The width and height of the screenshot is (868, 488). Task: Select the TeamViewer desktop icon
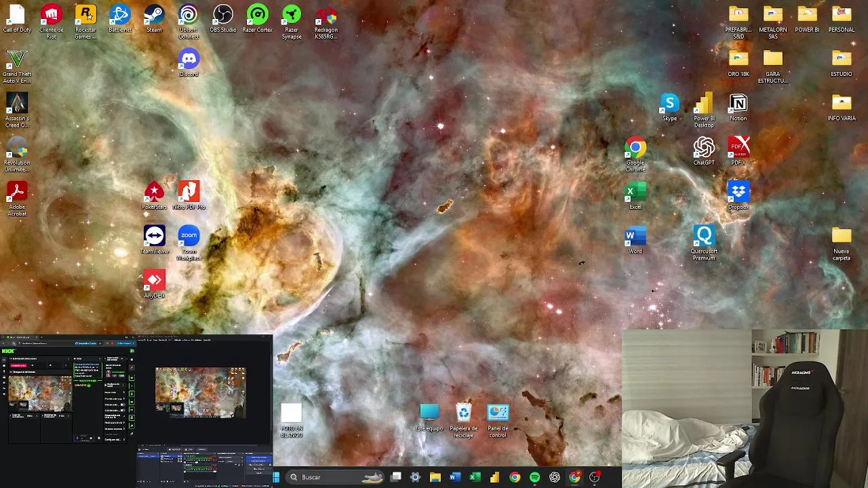tap(154, 241)
